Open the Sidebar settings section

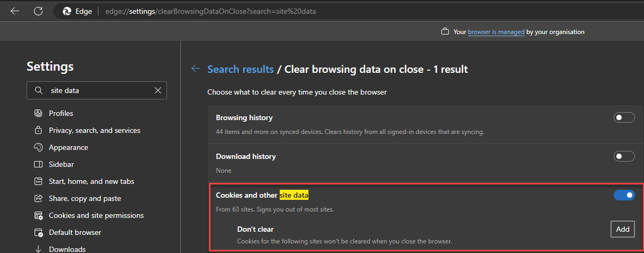coord(61,164)
